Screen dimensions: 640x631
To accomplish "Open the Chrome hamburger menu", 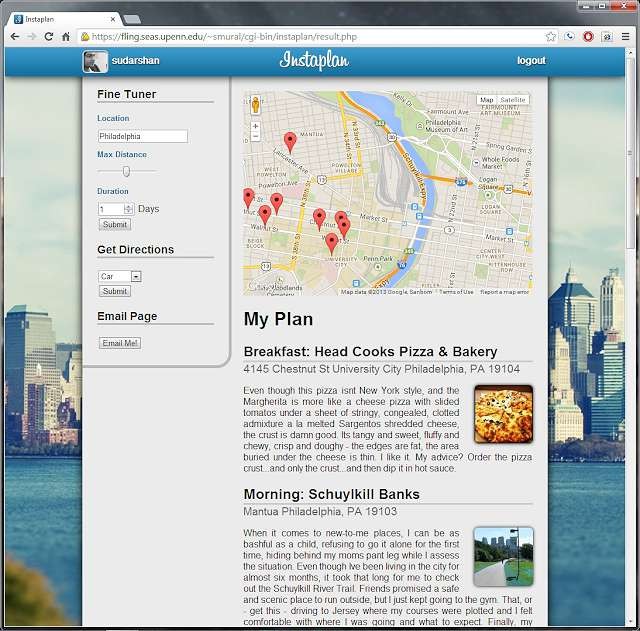I will tap(625, 37).
